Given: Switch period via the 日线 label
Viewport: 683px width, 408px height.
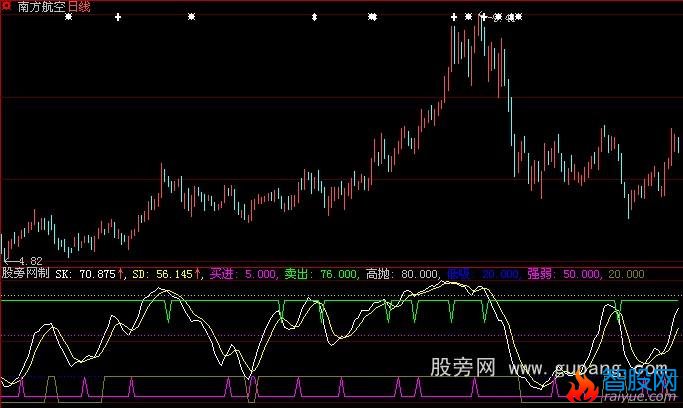Looking at the screenshot, I should 78,7.
